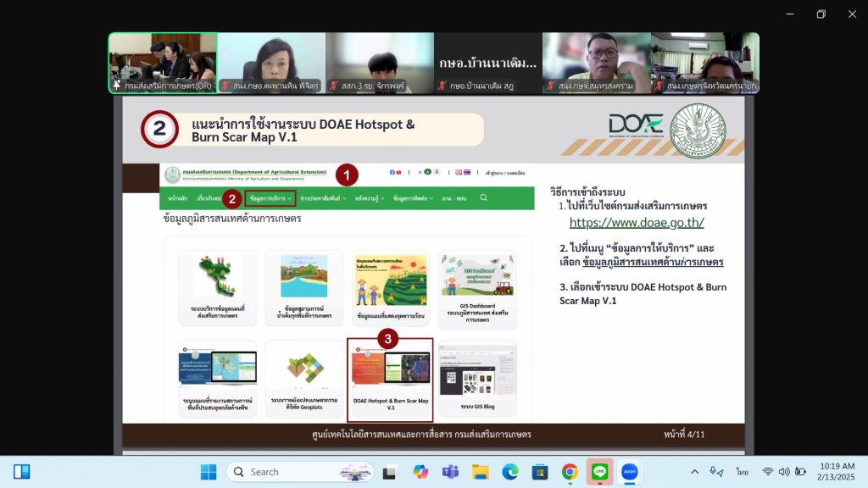
Task: Click the footer text ศูนย์เทคโนโลยีสารสนเทศและการสื่อสาร
Action: (x=421, y=435)
